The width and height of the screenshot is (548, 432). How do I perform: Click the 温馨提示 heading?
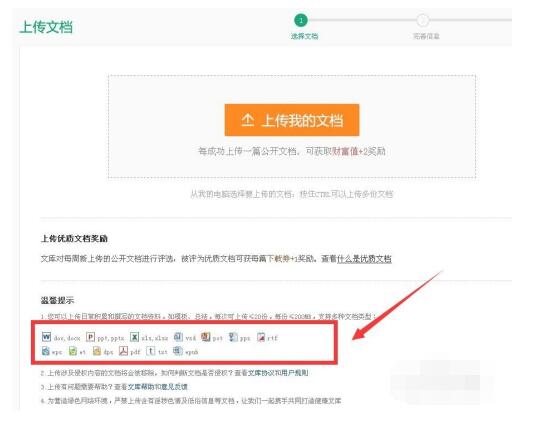click(57, 300)
